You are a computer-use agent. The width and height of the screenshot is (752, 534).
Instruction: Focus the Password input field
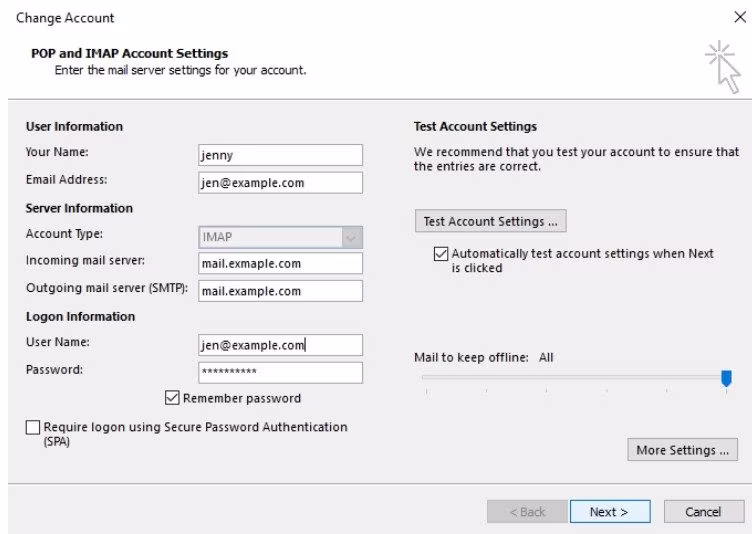tap(280, 372)
